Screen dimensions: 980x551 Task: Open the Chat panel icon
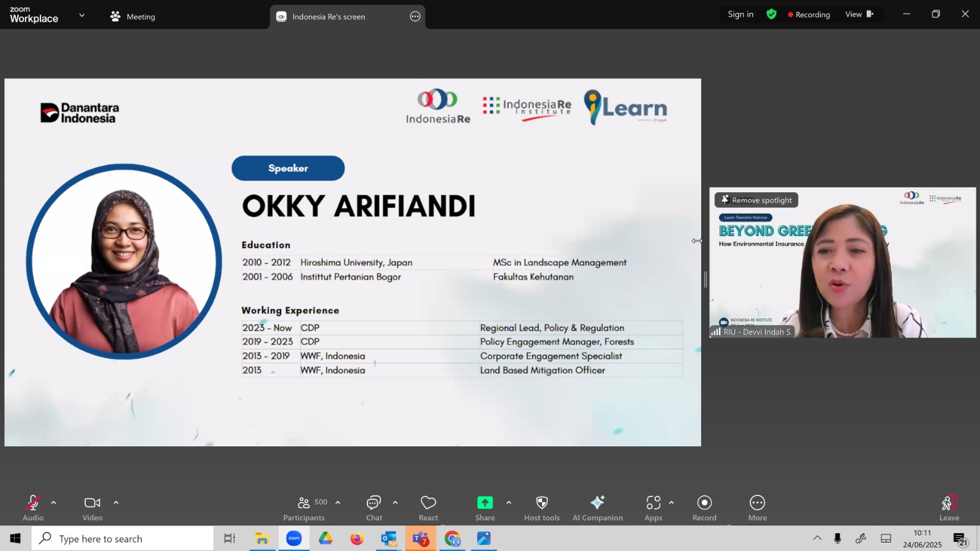[x=374, y=503]
